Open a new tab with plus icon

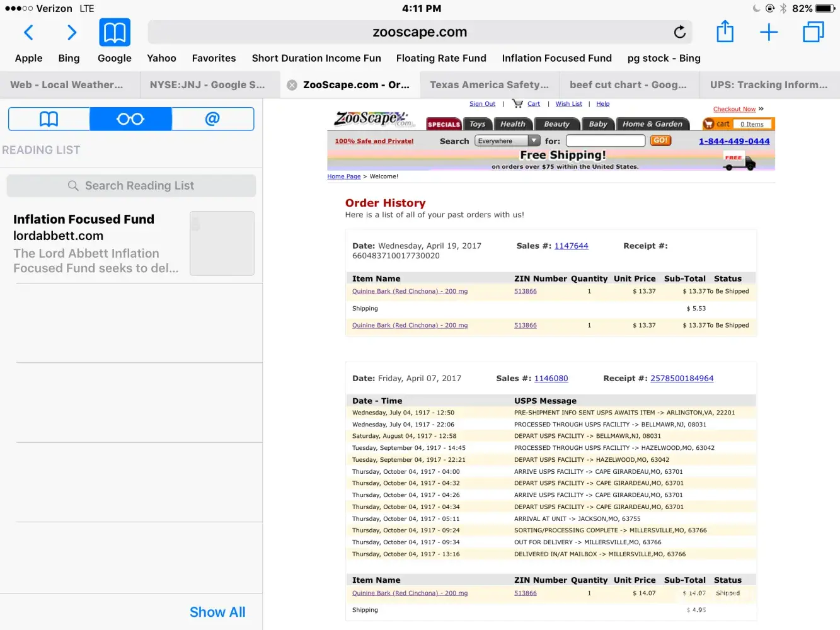coord(769,32)
